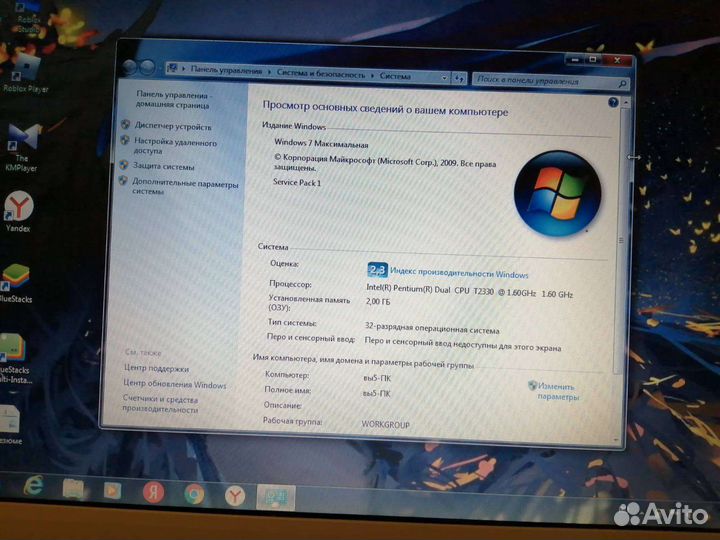The height and width of the screenshot is (540, 720).
Task: Open File Explorer folder icon on taskbar
Action: [x=73, y=489]
